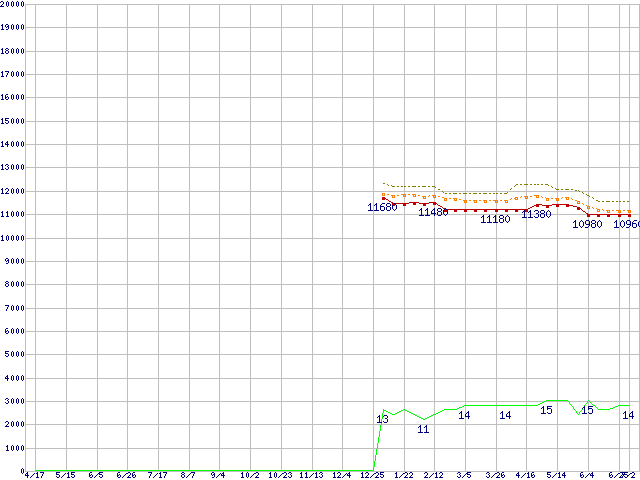Click the 8/7 date axis label
This screenshot has height=480, width=640.
[188, 475]
